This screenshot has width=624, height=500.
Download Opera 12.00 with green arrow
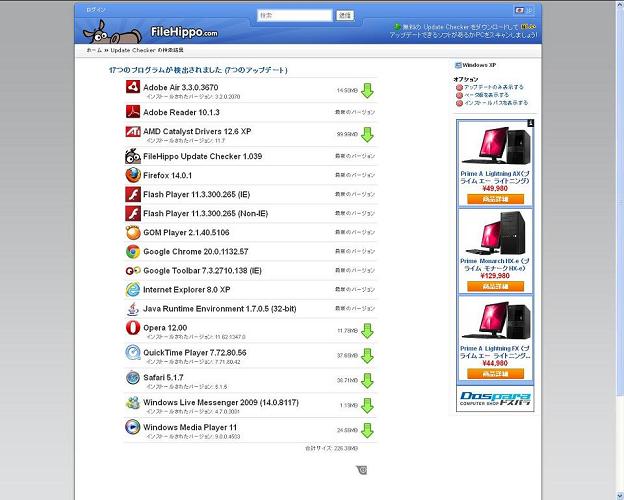(367, 331)
